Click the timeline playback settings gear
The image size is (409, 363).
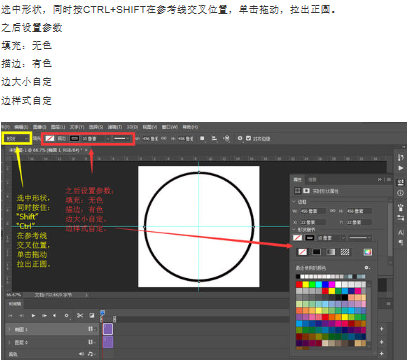pos(67,315)
